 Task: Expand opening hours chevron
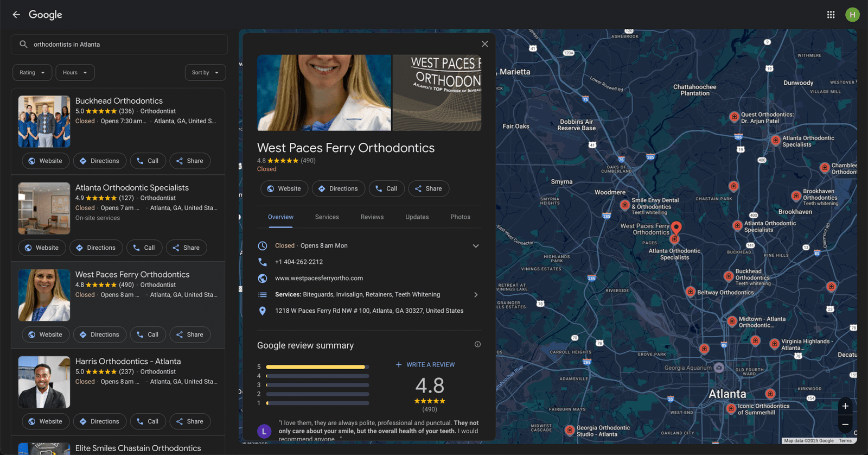(476, 246)
